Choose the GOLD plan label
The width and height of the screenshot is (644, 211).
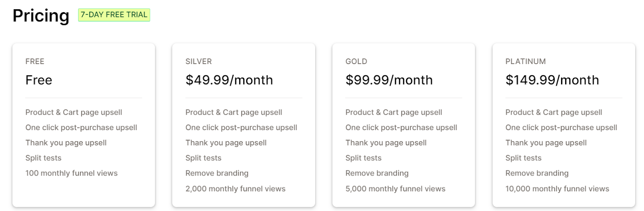pyautogui.click(x=356, y=62)
